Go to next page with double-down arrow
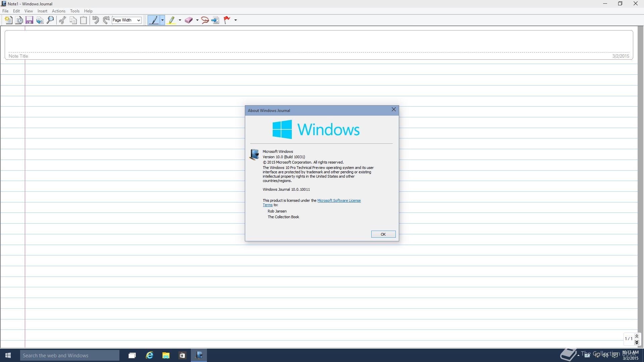644x362 pixels. [637, 342]
